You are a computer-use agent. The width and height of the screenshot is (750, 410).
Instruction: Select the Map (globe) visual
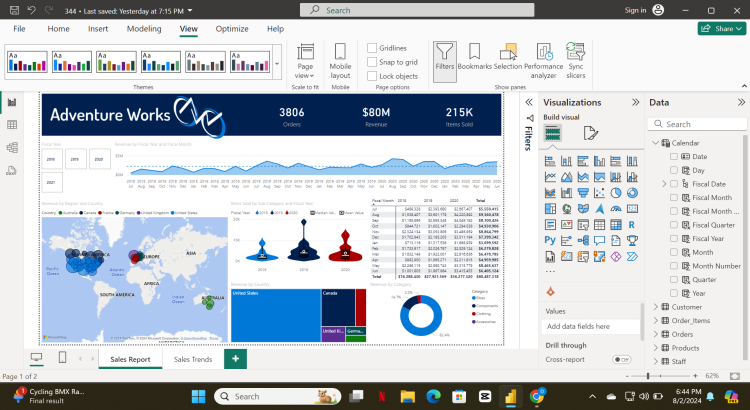click(x=567, y=209)
